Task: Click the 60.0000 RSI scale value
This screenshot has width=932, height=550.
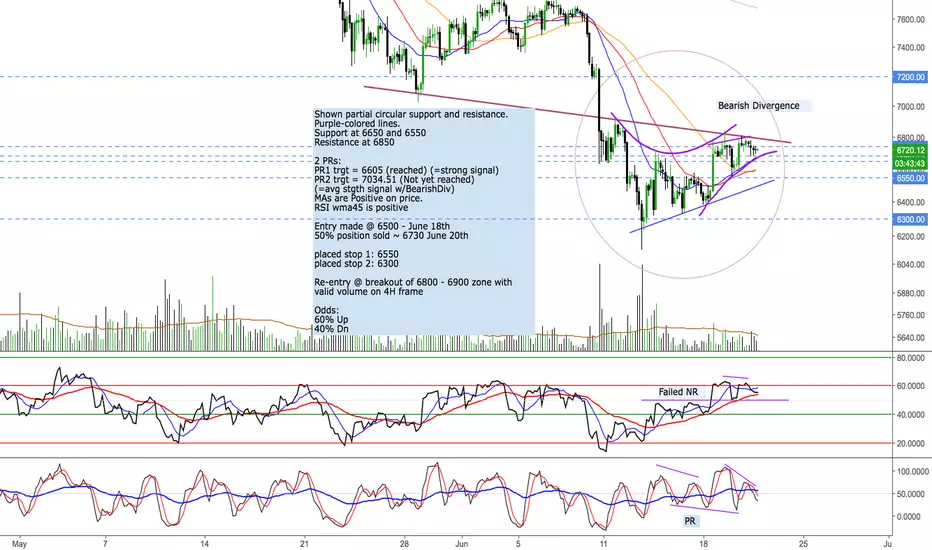Action: tap(911, 386)
